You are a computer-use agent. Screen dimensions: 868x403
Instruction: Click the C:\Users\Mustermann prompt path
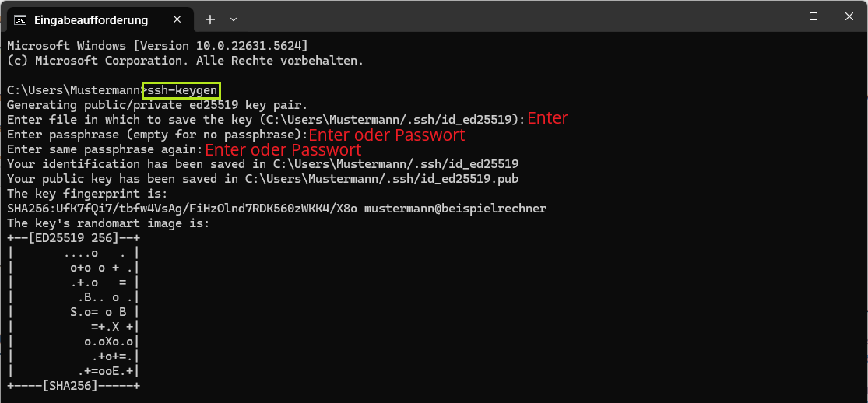[74, 90]
